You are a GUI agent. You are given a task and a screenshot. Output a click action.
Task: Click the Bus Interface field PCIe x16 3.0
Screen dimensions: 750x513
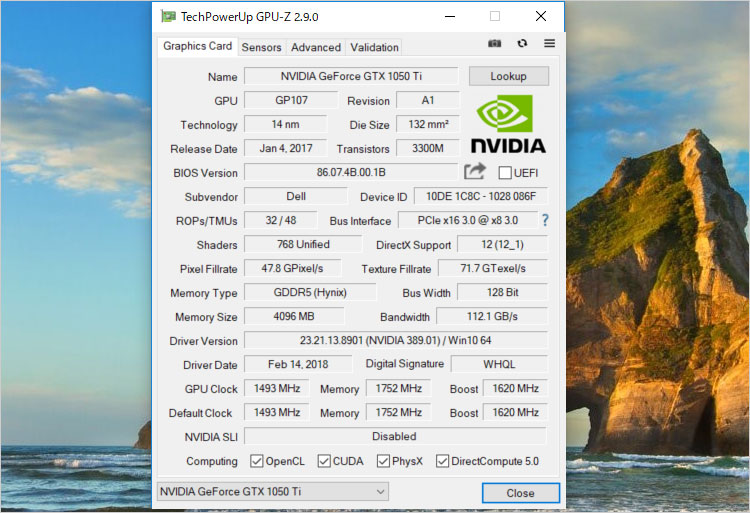coord(467,220)
